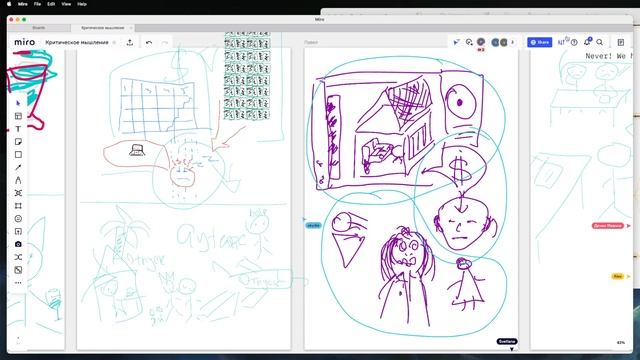Open more tools via three dots

(18, 282)
